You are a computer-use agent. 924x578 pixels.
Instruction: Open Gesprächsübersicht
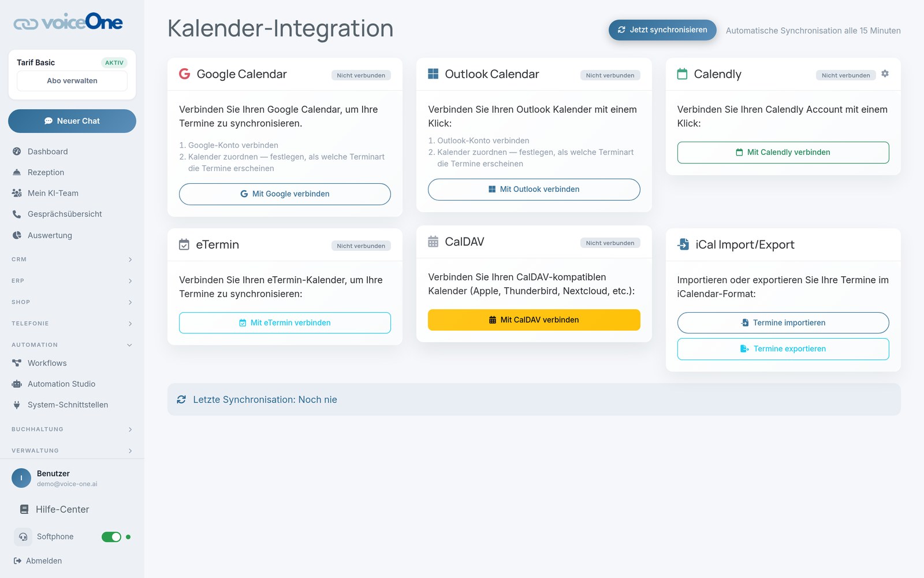click(72, 214)
